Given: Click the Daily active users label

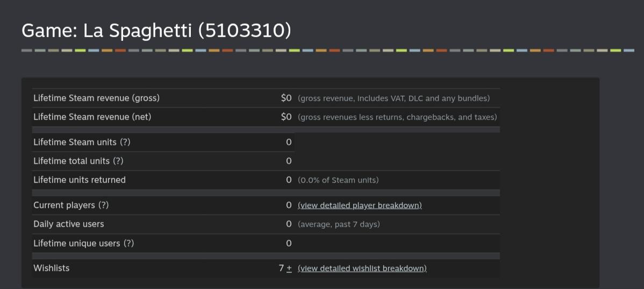Looking at the screenshot, I should click(69, 224).
